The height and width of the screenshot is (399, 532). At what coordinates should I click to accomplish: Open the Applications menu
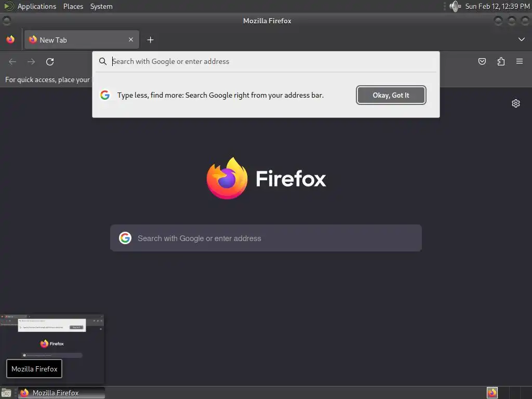(37, 6)
